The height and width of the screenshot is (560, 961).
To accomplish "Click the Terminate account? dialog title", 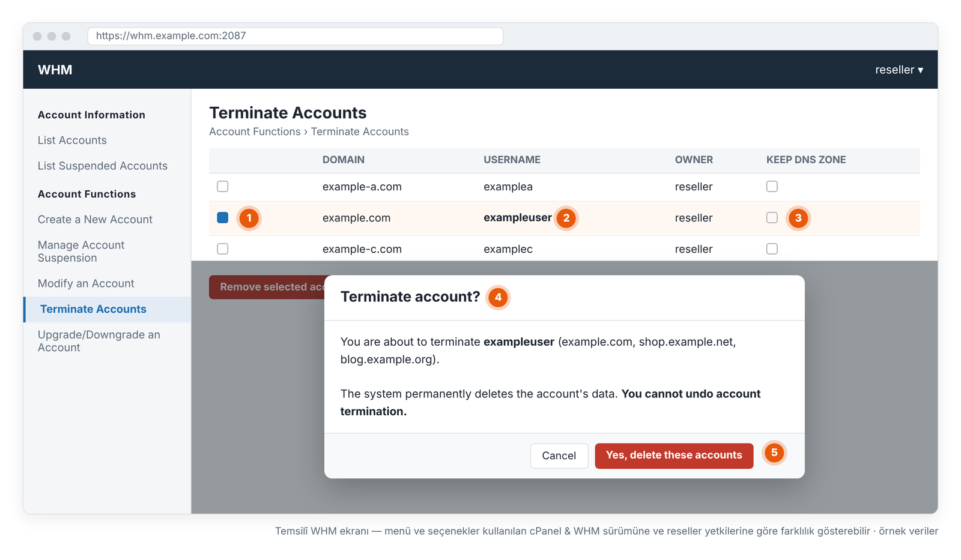I will point(410,297).
